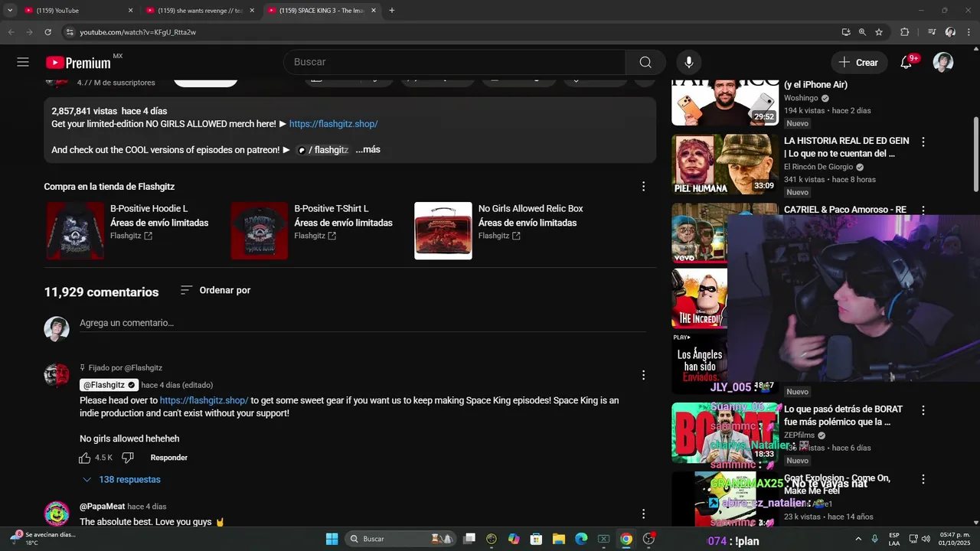The image size is (980, 551).
Task: Open the flashgitz.shop link in description
Action: click(x=334, y=124)
